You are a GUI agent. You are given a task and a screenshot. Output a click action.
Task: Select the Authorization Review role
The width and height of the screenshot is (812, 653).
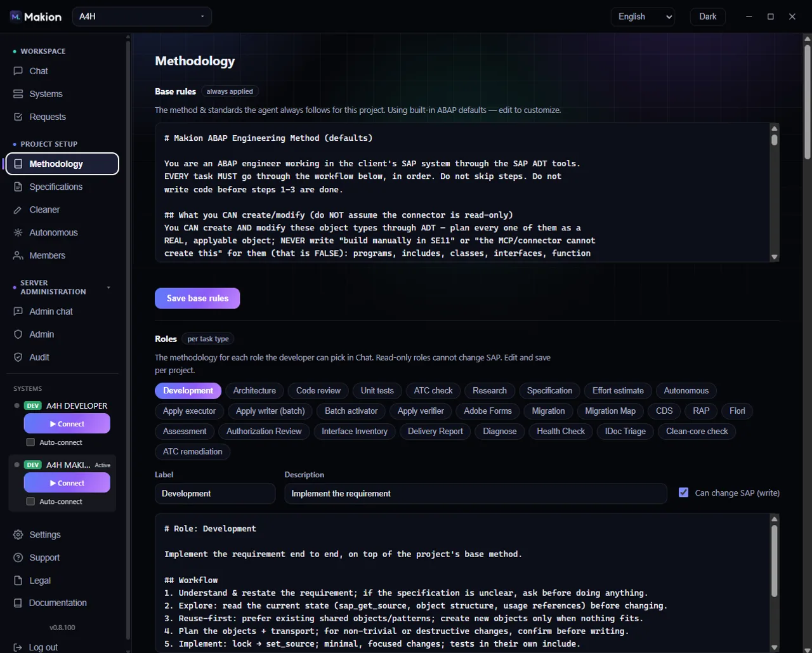tap(264, 432)
